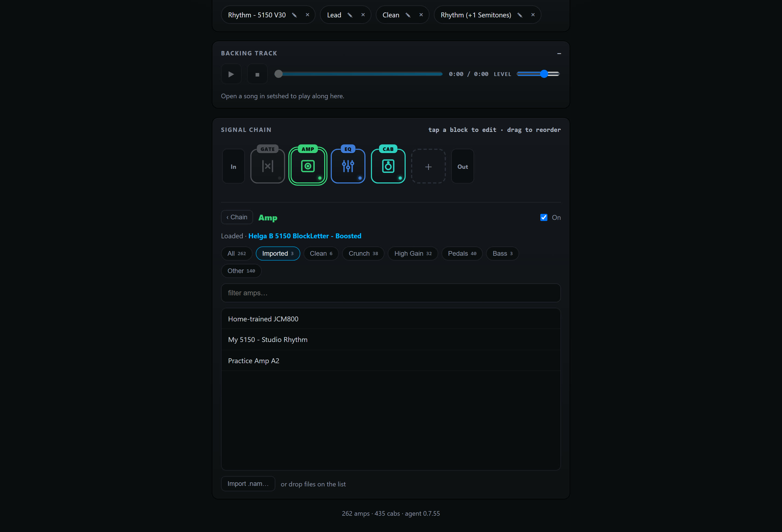
Task: Remove Rhythm (+1 Semitones) preset
Action: (x=533, y=15)
